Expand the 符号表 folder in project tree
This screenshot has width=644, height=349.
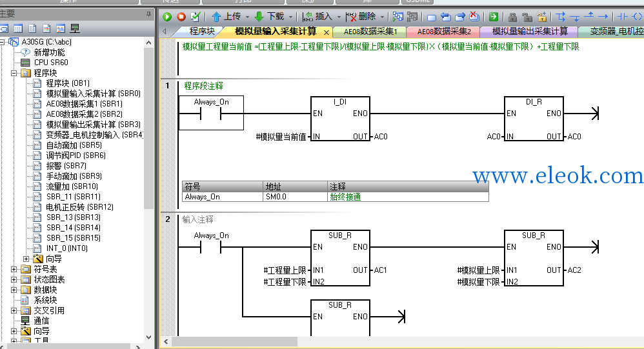coord(14,270)
